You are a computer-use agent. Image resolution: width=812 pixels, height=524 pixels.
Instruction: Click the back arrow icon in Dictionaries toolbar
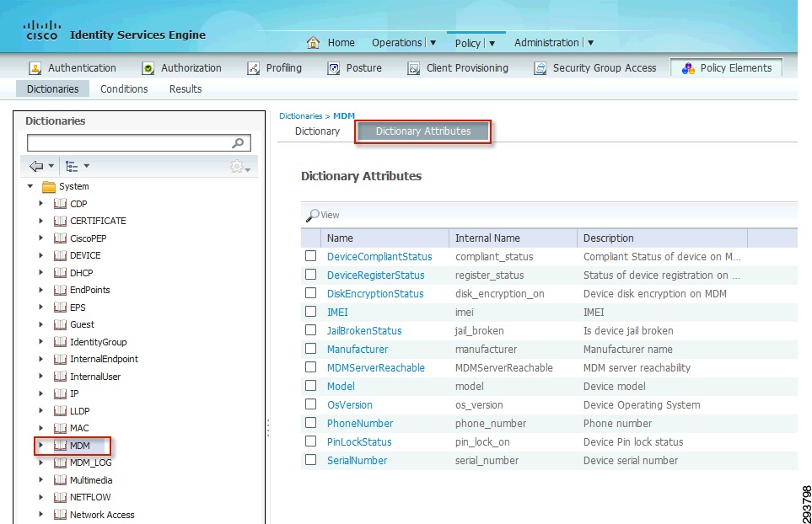(x=36, y=166)
